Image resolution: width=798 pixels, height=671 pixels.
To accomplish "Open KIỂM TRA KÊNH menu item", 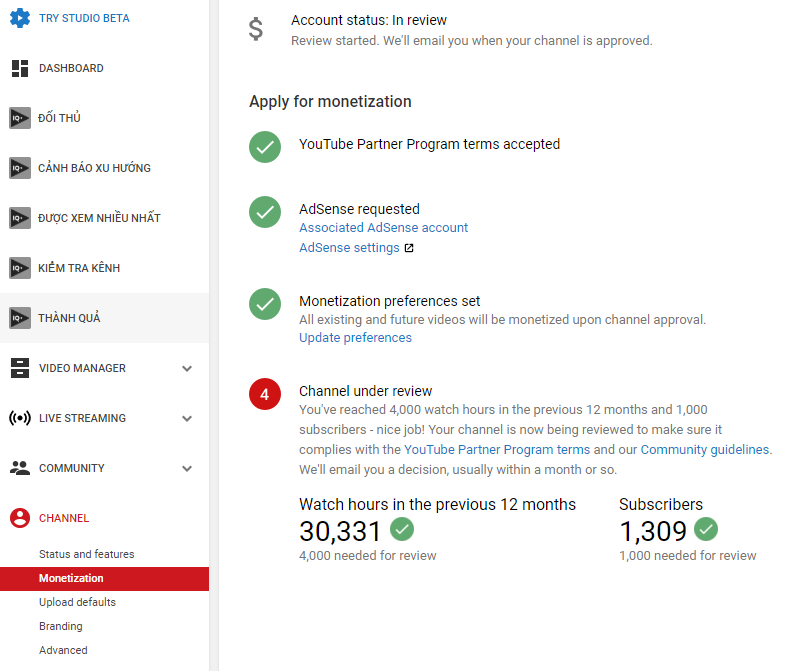I will [x=79, y=267].
